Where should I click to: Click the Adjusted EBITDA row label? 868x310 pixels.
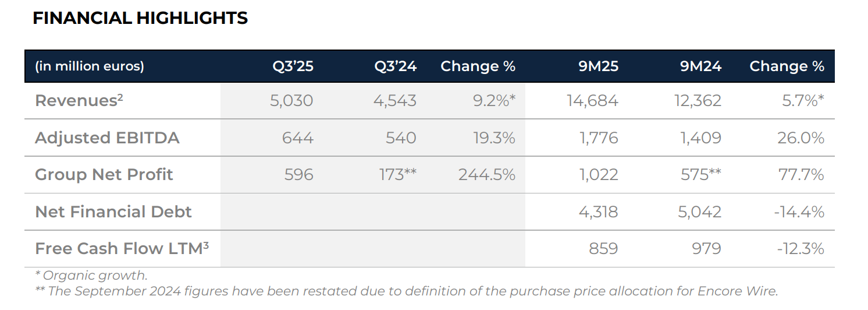(107, 138)
